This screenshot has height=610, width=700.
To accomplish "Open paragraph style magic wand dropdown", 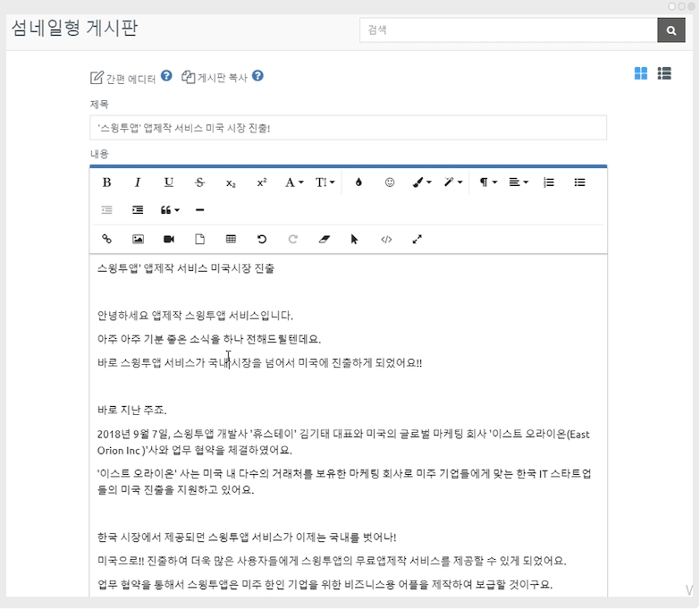I will point(453,182).
